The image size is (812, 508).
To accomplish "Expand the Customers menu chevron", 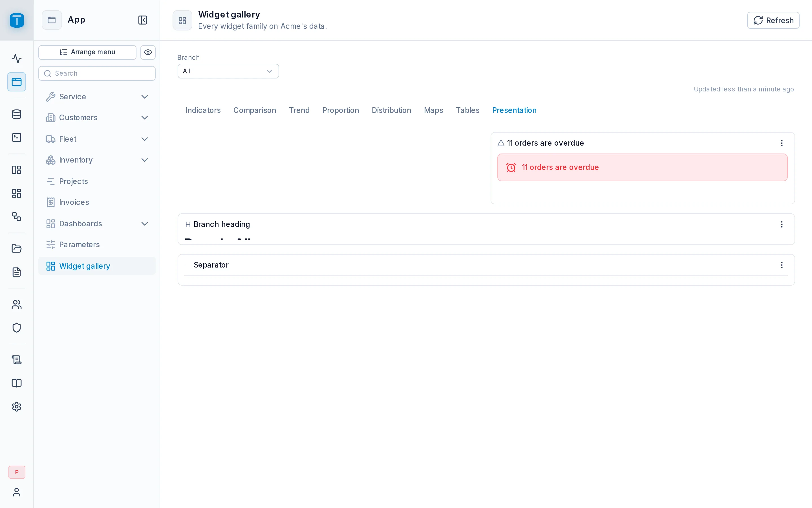I will pyautogui.click(x=145, y=118).
